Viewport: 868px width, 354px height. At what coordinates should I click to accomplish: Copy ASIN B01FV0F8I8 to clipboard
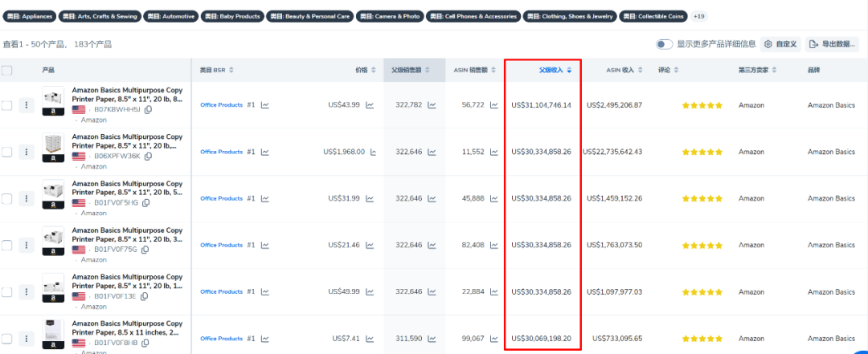click(x=145, y=343)
